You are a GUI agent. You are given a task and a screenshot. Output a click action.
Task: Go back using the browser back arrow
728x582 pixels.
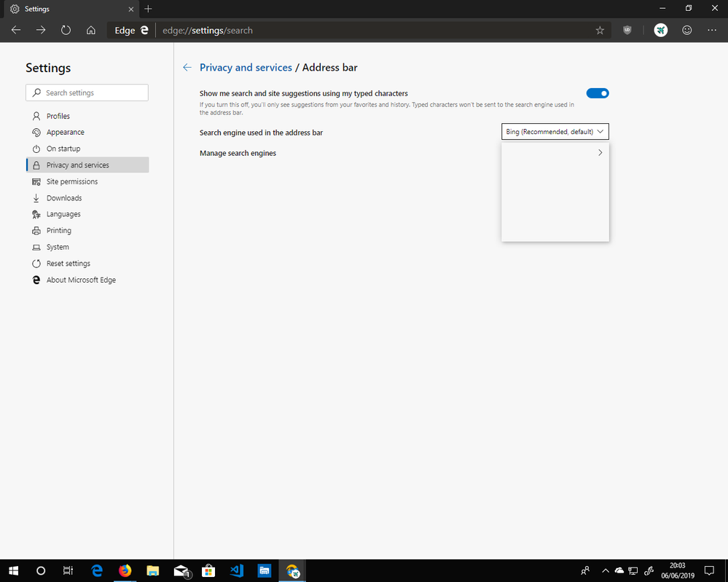16,30
